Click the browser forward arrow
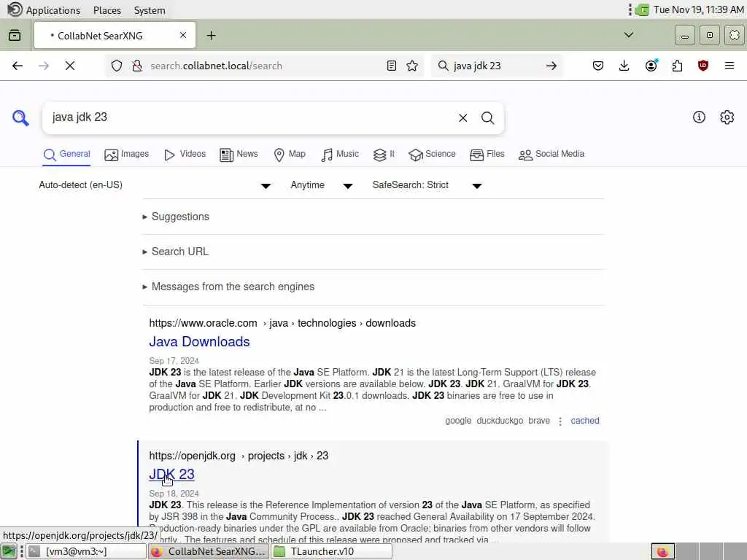The height and width of the screenshot is (560, 747). point(44,66)
